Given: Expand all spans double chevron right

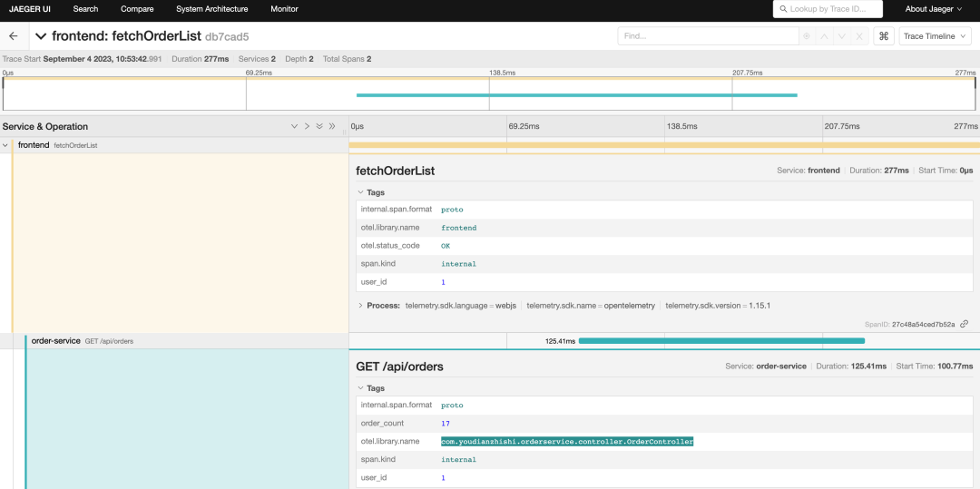Looking at the screenshot, I should pyautogui.click(x=332, y=126).
